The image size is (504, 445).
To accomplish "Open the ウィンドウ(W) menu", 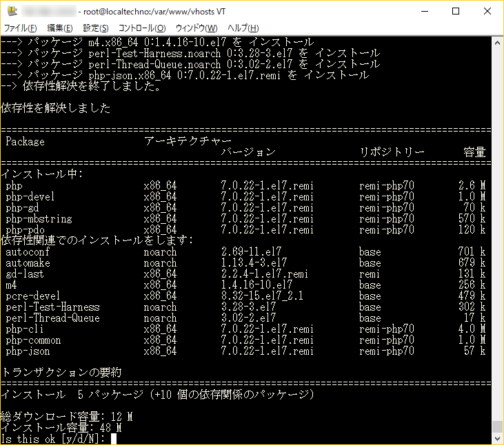I will [x=196, y=28].
